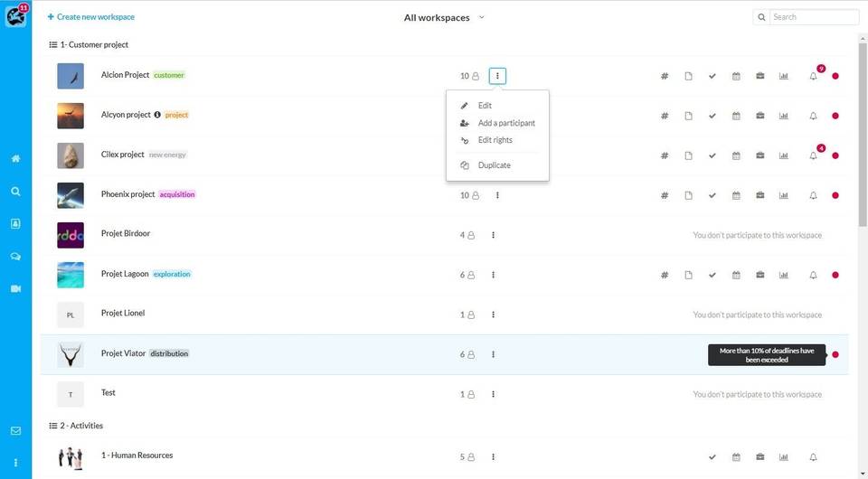Open the mail envelope icon in sidebar

click(15, 431)
